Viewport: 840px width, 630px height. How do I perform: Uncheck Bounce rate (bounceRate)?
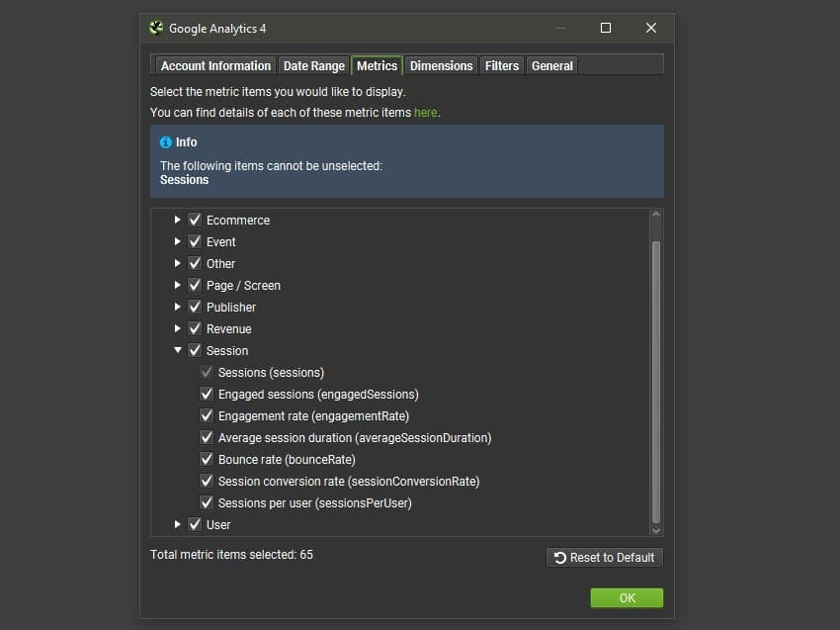(207, 460)
